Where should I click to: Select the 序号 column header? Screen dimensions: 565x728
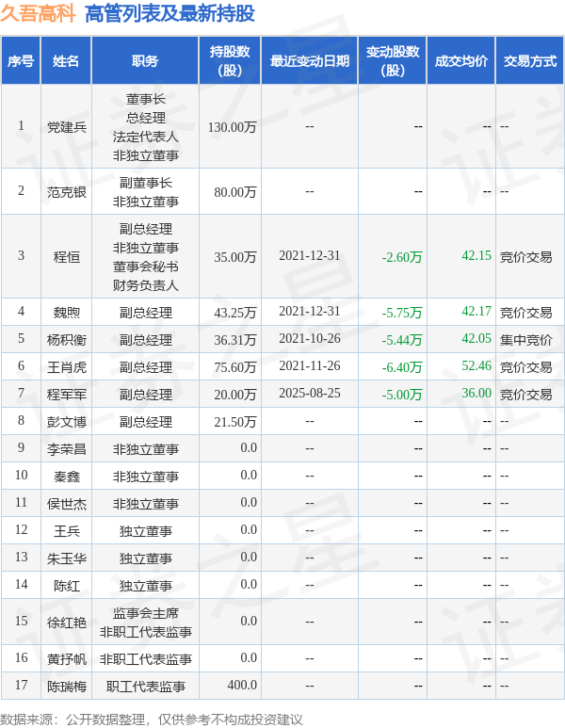click(x=21, y=61)
